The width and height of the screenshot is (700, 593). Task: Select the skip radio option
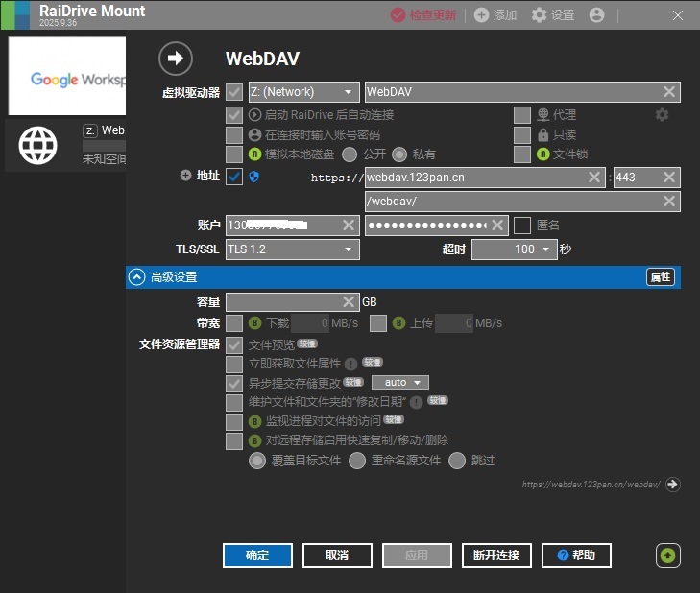pyautogui.click(x=457, y=461)
